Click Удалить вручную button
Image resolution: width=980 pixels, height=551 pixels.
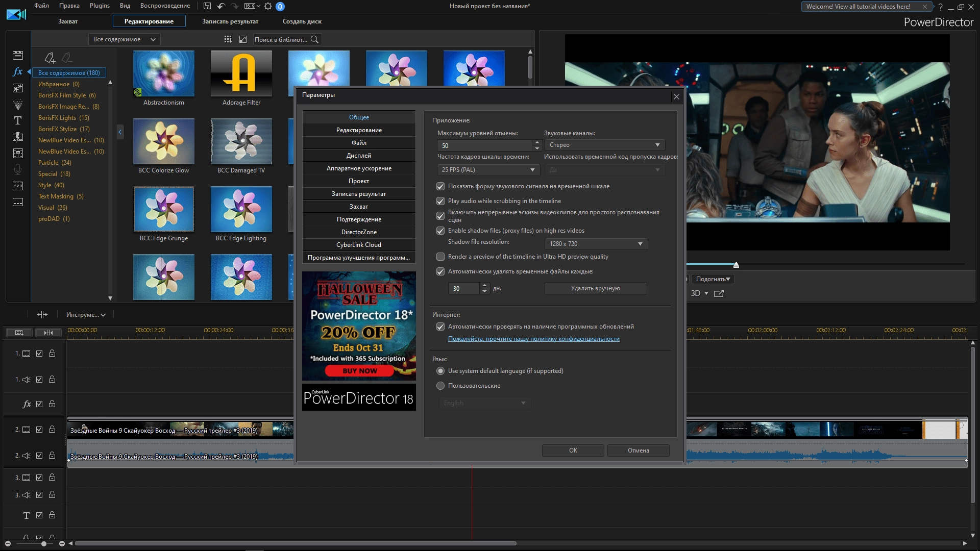click(x=596, y=288)
